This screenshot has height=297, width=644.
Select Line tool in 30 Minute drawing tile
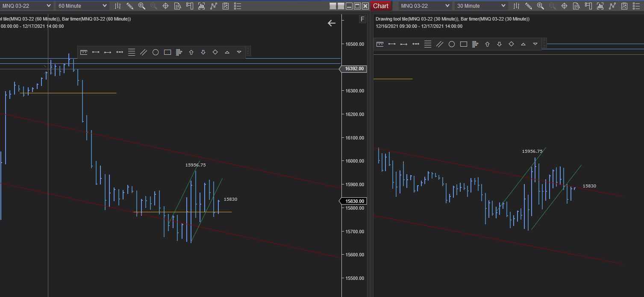point(392,44)
